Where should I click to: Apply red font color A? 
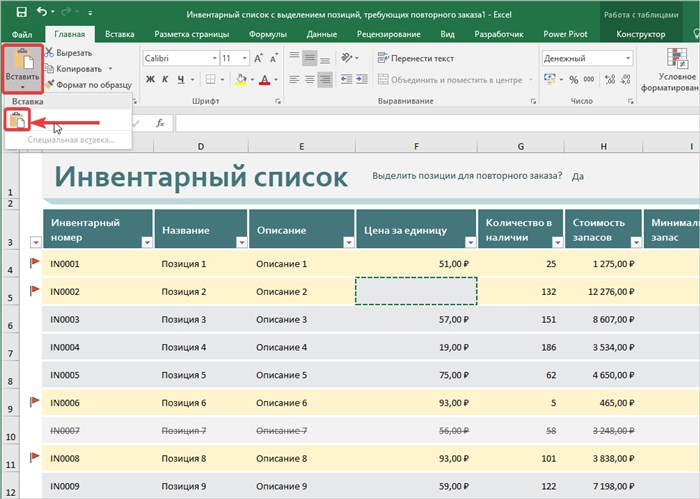pos(265,79)
